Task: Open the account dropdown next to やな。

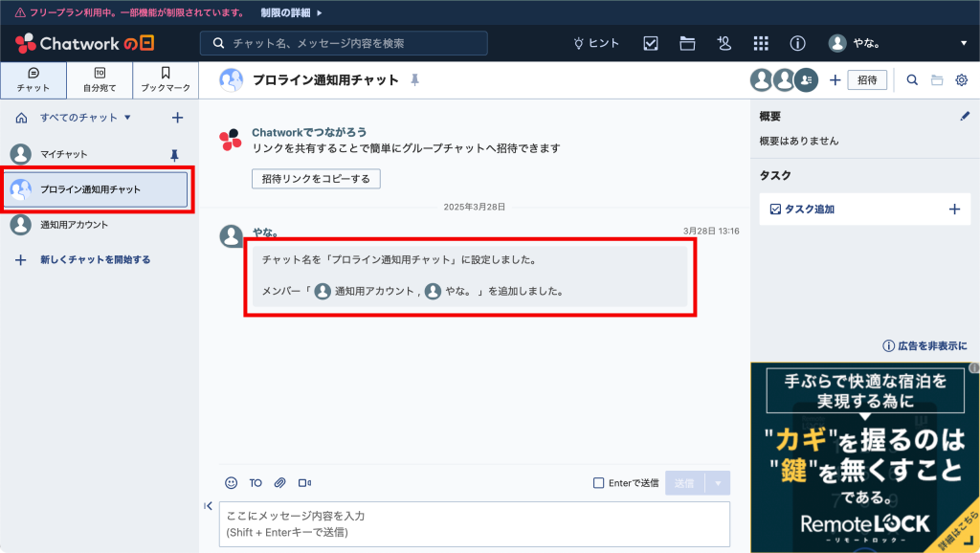Action: 964,43
